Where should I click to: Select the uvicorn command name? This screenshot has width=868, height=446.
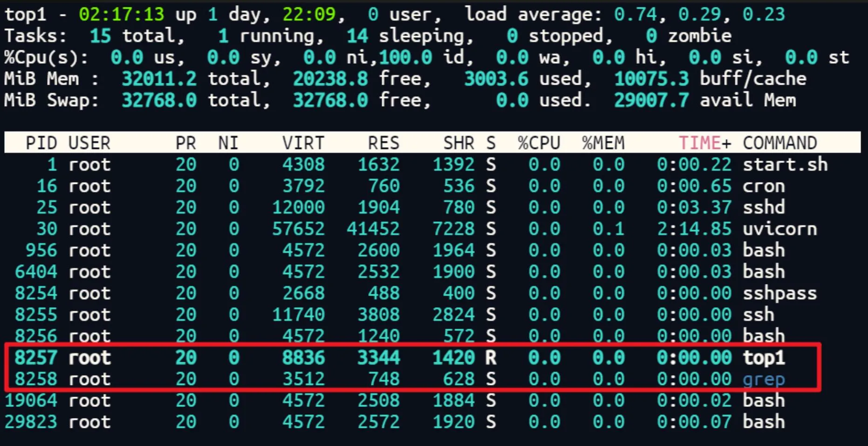click(779, 229)
